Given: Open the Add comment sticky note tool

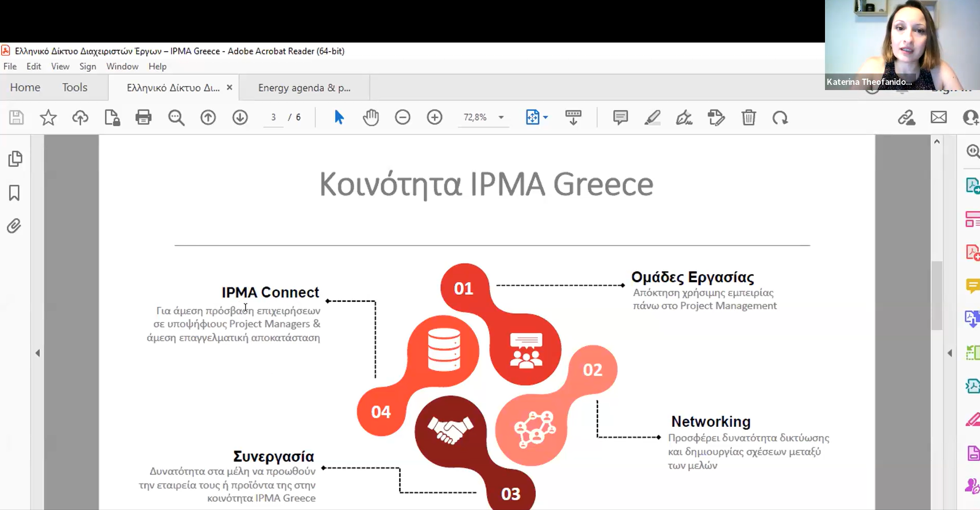Looking at the screenshot, I should click(620, 118).
